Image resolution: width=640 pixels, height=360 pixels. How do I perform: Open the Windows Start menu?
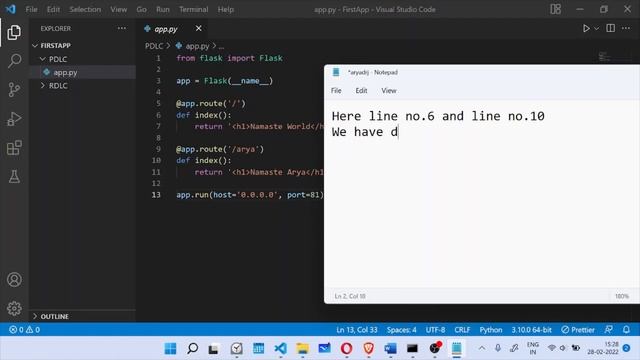click(x=170, y=349)
